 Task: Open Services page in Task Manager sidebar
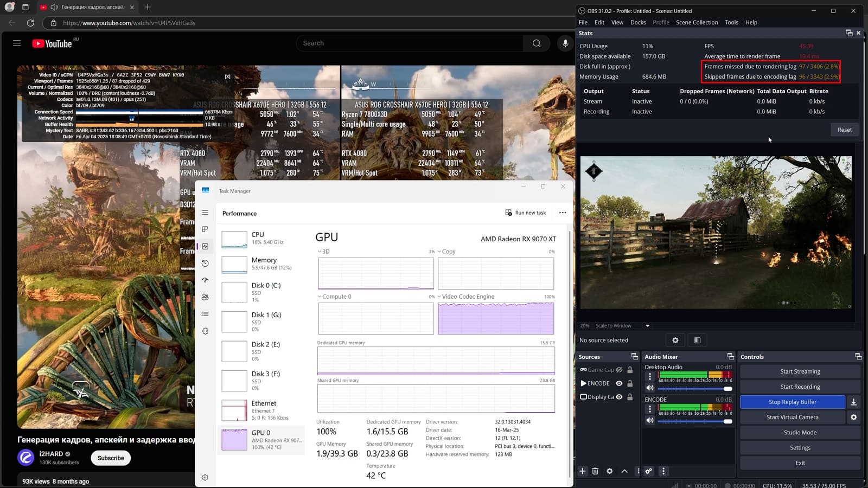point(205,331)
